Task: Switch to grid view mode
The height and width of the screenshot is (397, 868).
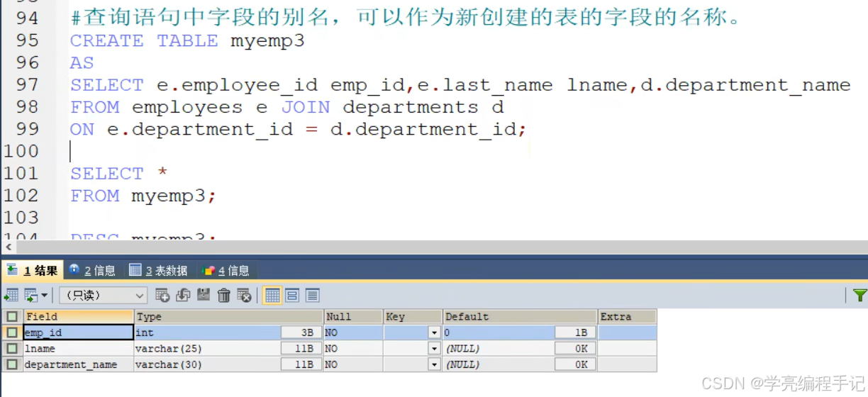Action: click(272, 296)
